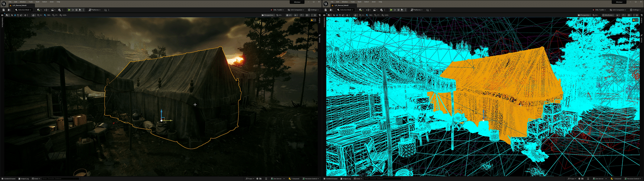The width and height of the screenshot is (644, 181).
Task: Open Perspective dropdown in the lit viewport
Action: click(268, 15)
